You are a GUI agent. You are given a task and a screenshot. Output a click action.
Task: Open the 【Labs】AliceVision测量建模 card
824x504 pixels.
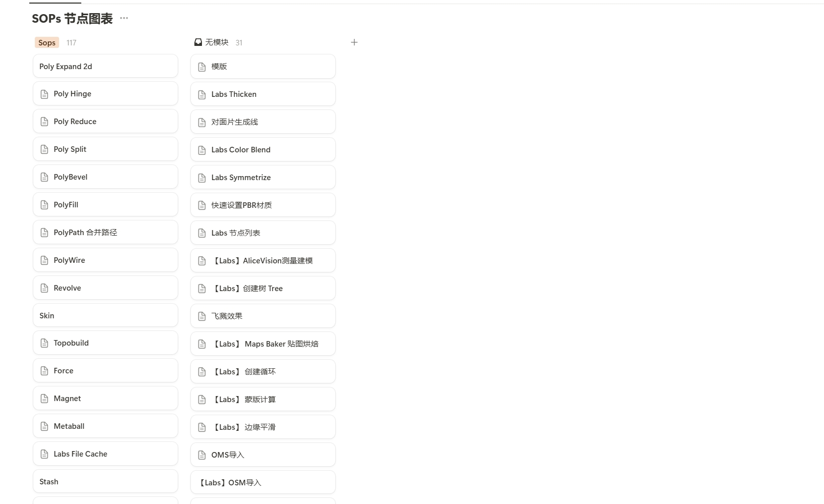click(263, 261)
